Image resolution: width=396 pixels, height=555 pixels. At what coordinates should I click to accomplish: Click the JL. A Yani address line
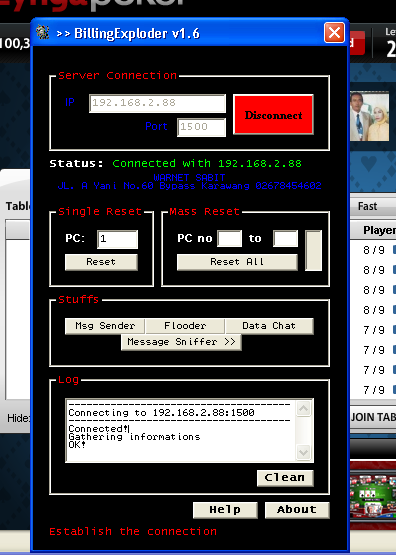click(x=189, y=186)
